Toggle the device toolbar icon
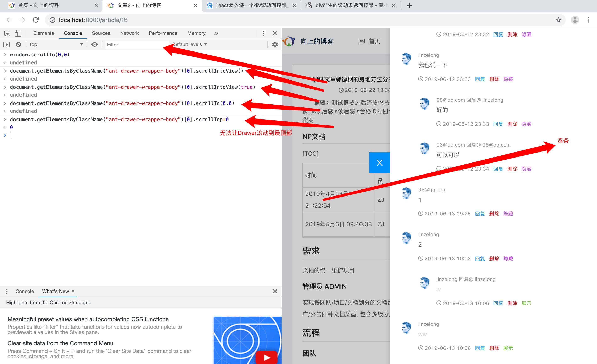Image resolution: width=597 pixels, height=364 pixels. pos(18,33)
